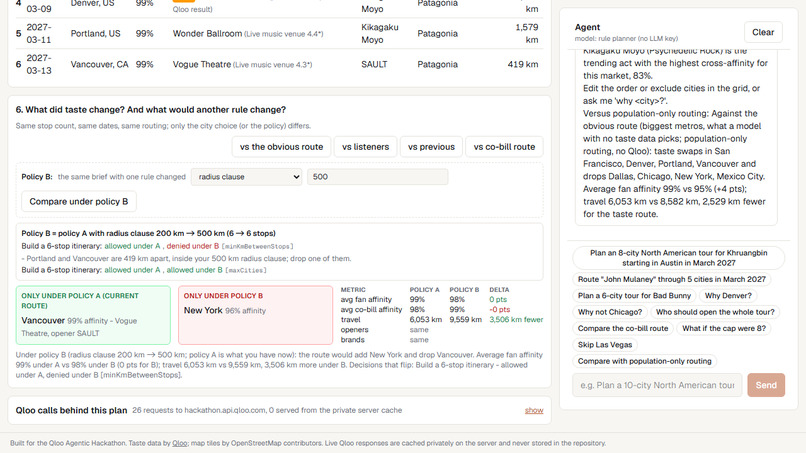The width and height of the screenshot is (806, 453).
Task: Click the 'SAULT' opener cell
Action: tap(374, 64)
